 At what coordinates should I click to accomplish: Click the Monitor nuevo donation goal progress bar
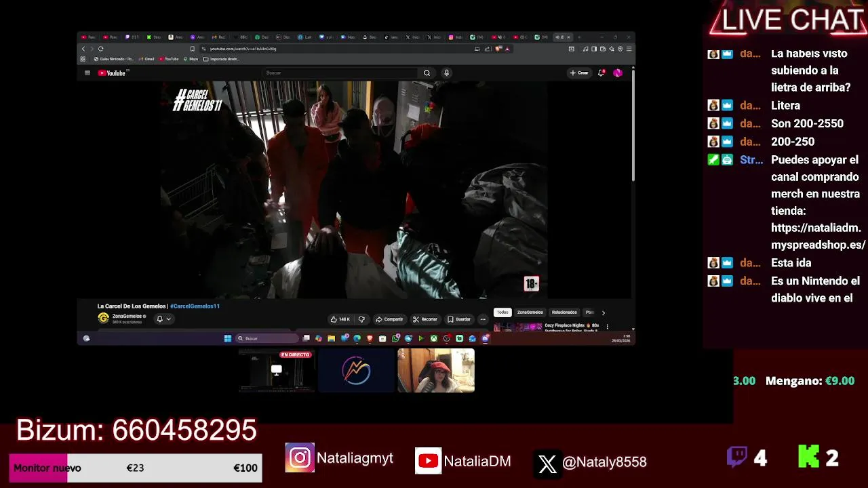[136, 468]
